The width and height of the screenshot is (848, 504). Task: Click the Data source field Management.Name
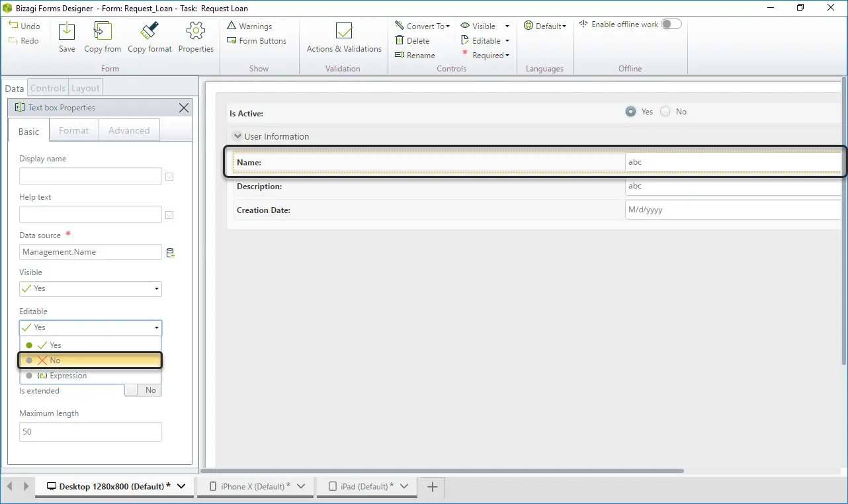91,252
